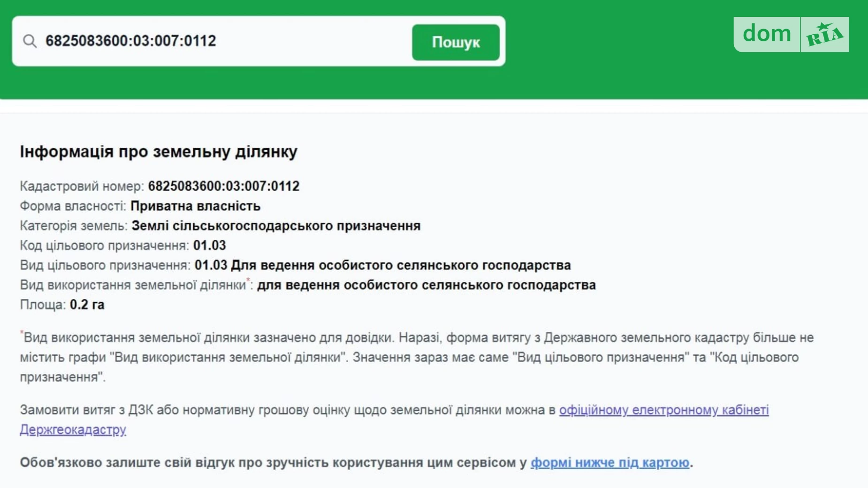868x488 pixels.
Task: Select cadastral number value 6825083600:03:007:0112 in details
Action: (224, 186)
